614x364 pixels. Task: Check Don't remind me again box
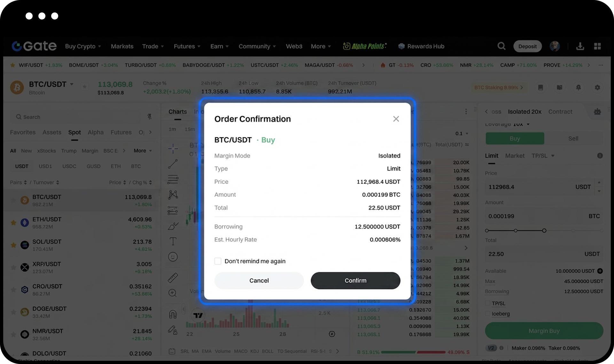[x=218, y=261]
